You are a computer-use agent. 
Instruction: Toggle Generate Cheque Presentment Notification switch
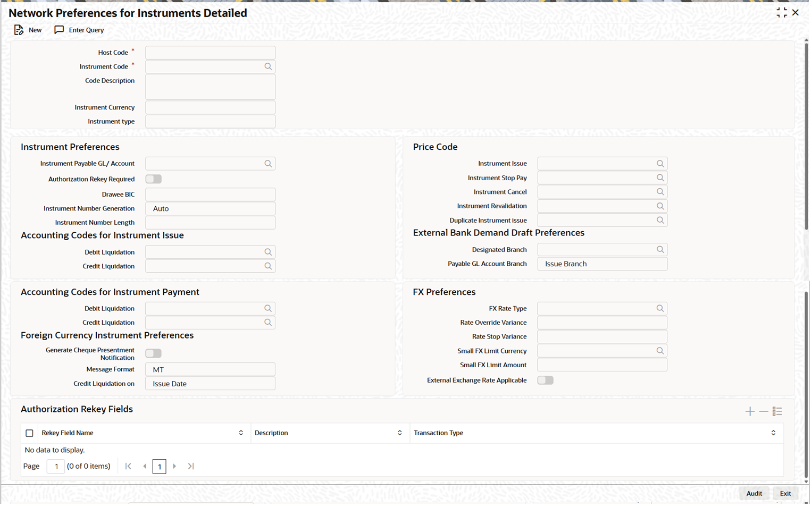point(154,353)
